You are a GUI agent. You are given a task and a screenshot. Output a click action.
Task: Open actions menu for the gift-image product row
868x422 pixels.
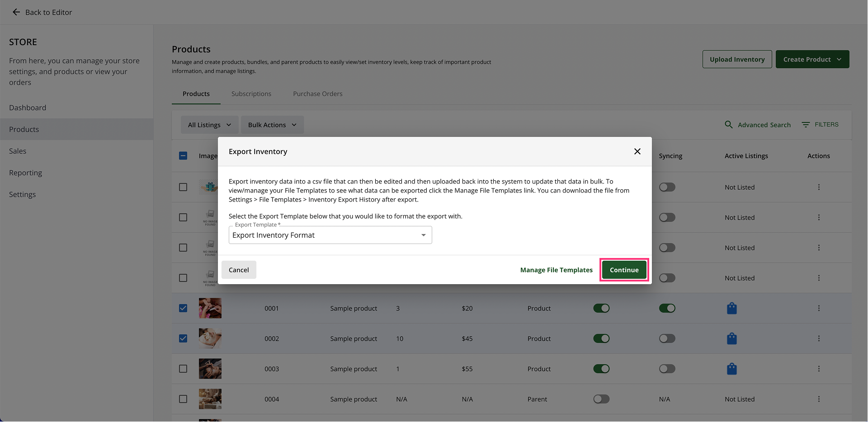[x=819, y=187]
